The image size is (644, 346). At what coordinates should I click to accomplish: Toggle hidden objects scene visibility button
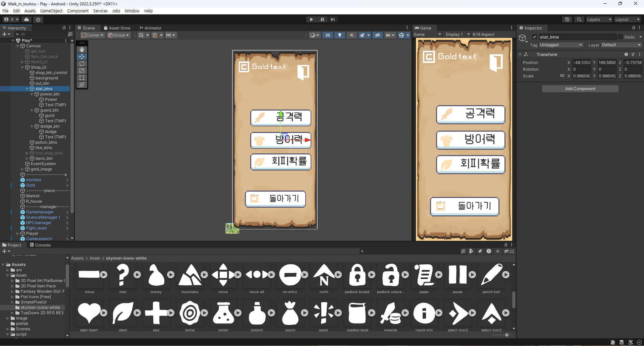(x=378, y=35)
